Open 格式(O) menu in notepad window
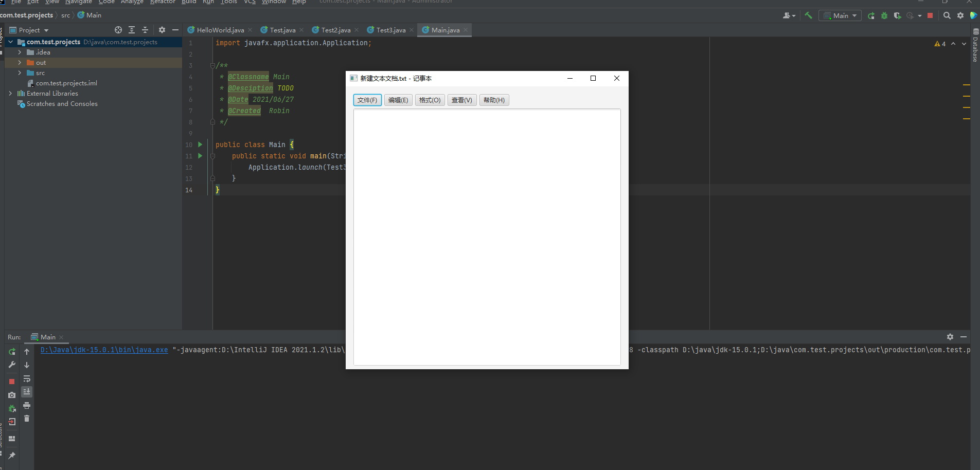Screen dimensions: 980x470 point(430,100)
